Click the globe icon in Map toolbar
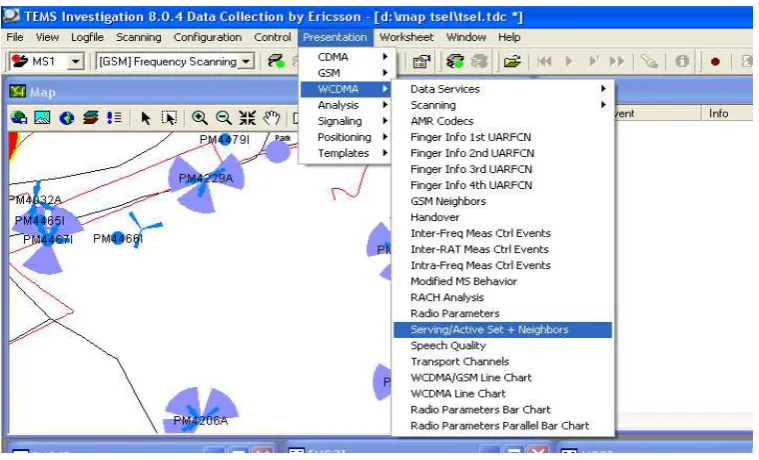The width and height of the screenshot is (759, 460). pyautogui.click(x=66, y=118)
